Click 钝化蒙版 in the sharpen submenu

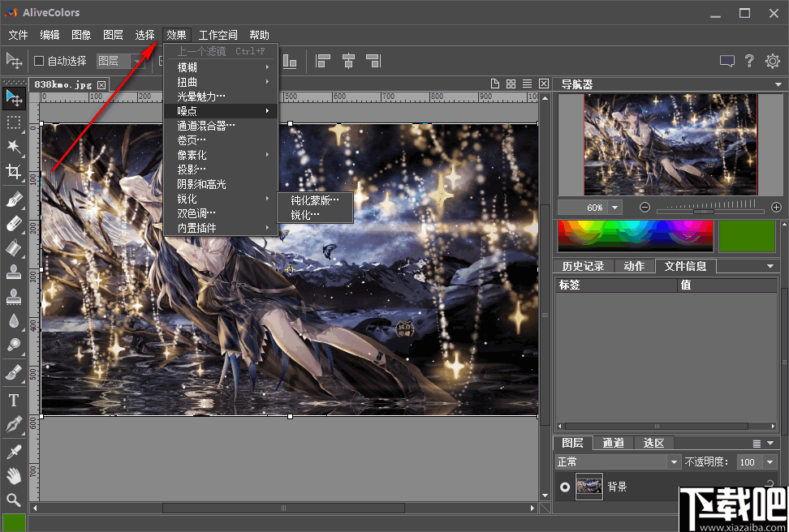pyautogui.click(x=315, y=199)
